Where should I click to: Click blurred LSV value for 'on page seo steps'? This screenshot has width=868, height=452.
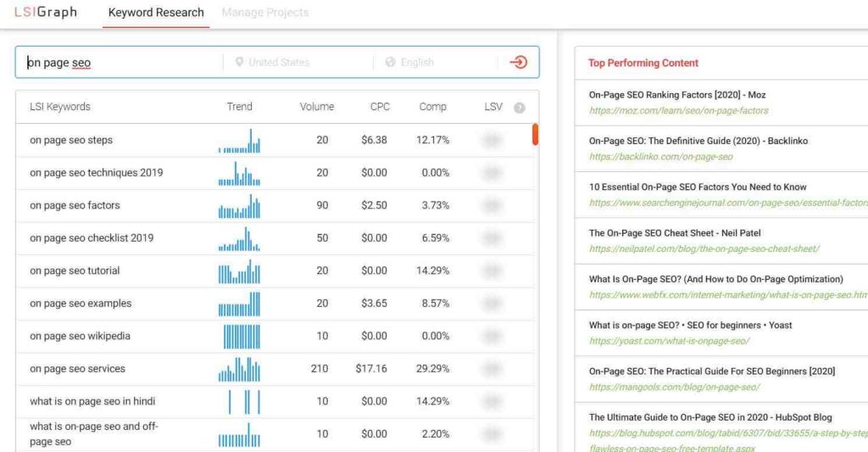coord(492,140)
